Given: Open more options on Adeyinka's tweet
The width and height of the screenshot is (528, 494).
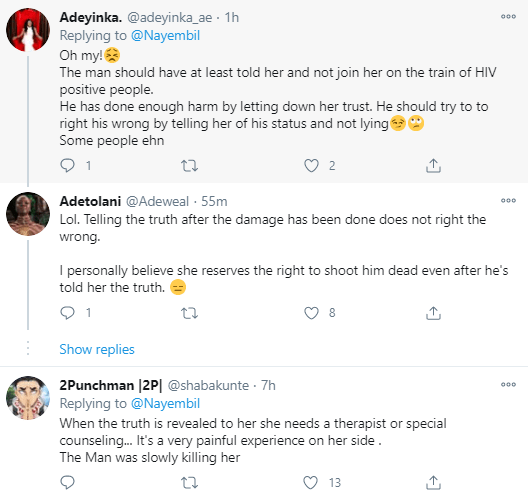Looking at the screenshot, I should point(508,16).
